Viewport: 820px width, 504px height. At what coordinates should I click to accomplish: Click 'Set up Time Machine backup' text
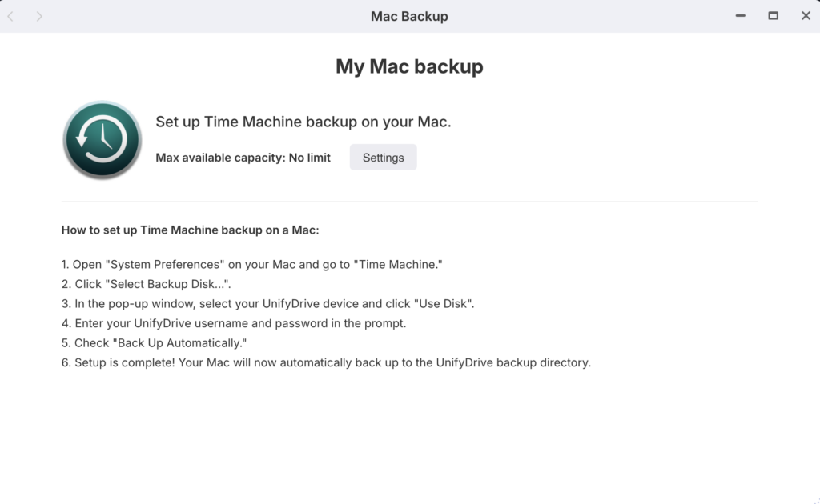pos(303,122)
